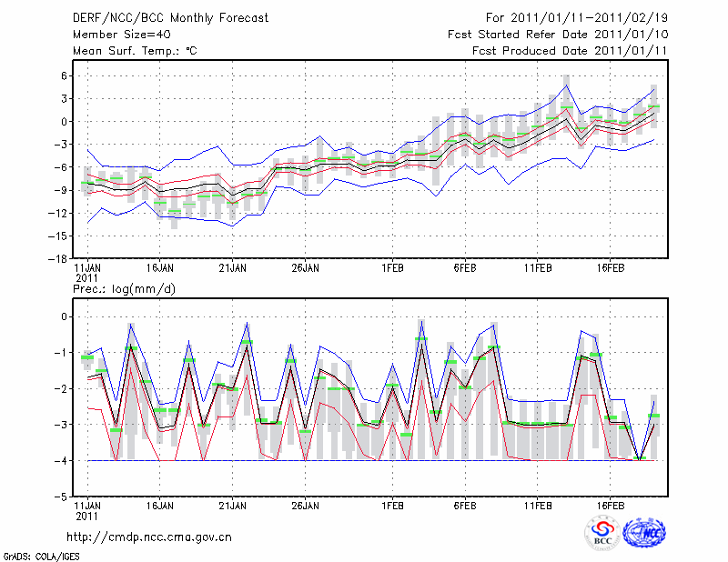This screenshot has height=562, width=728.
Task: Open the cmdp.ncc.cma.gov.cn link
Action: (x=151, y=537)
